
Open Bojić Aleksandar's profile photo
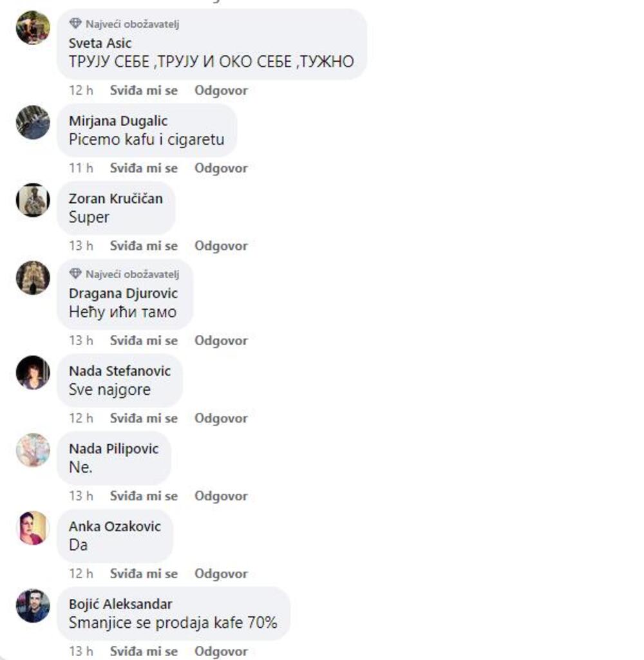coord(33,606)
